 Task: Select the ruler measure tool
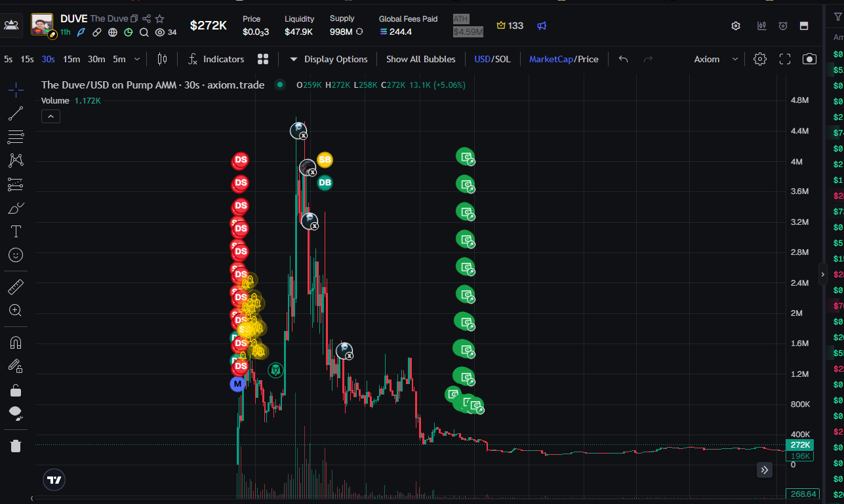coord(16,286)
